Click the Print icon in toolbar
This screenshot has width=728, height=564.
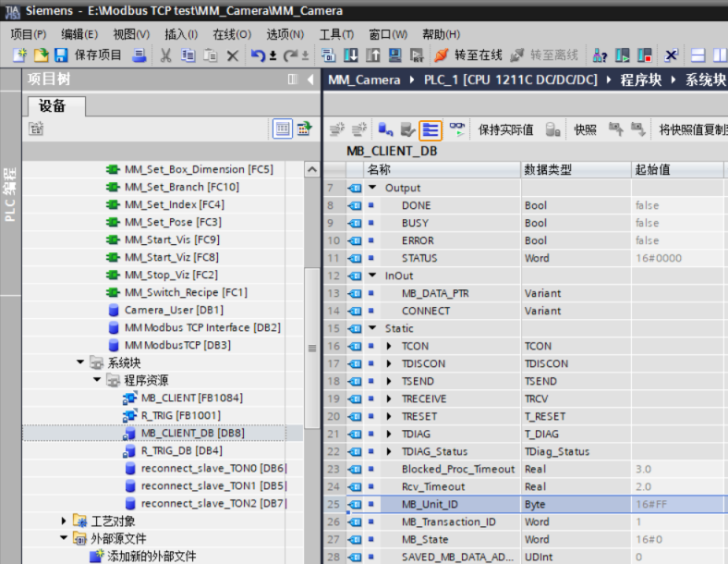click(x=140, y=55)
